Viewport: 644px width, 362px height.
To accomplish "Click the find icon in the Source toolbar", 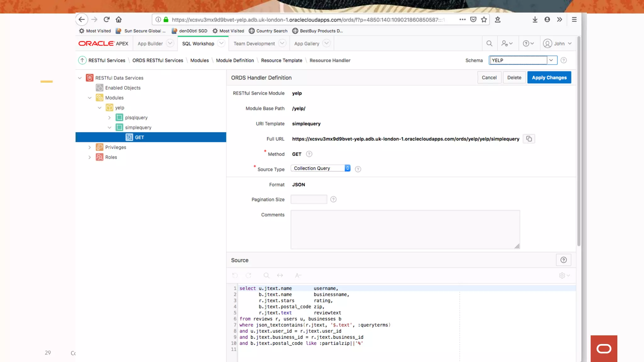I will [x=266, y=276].
